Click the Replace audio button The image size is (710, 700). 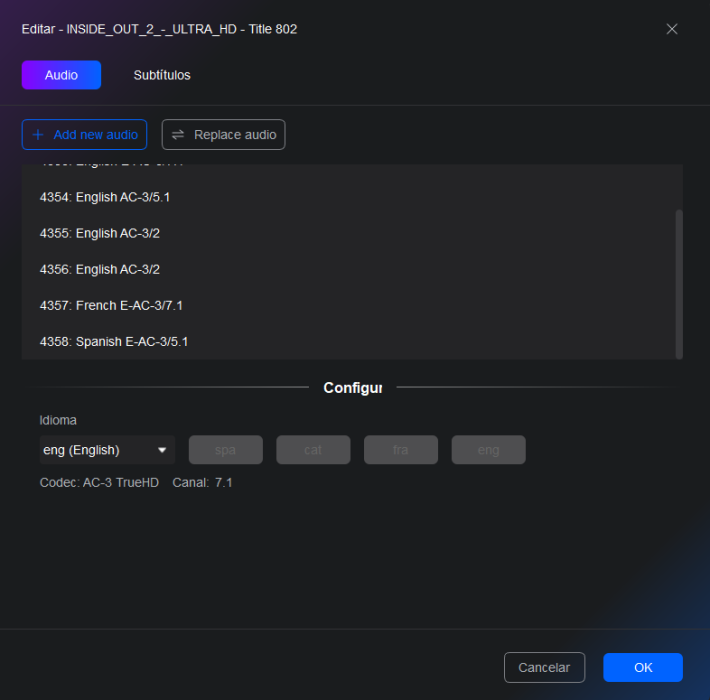[223, 134]
